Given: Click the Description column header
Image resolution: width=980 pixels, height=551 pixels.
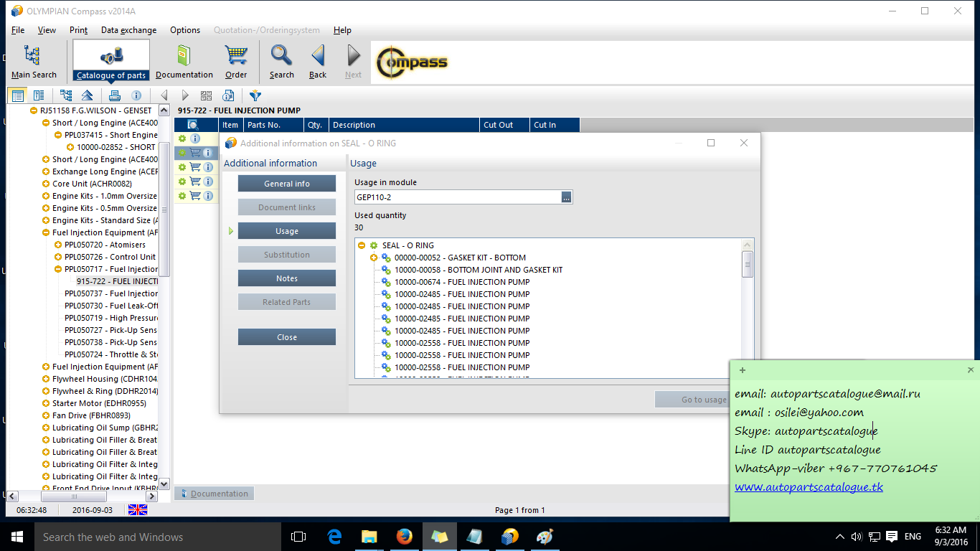Looking at the screenshot, I should tap(404, 125).
